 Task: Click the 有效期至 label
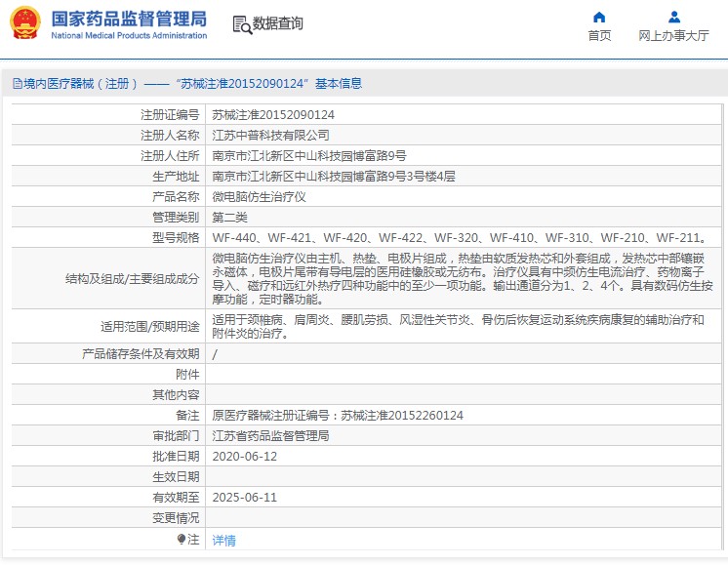click(176, 497)
